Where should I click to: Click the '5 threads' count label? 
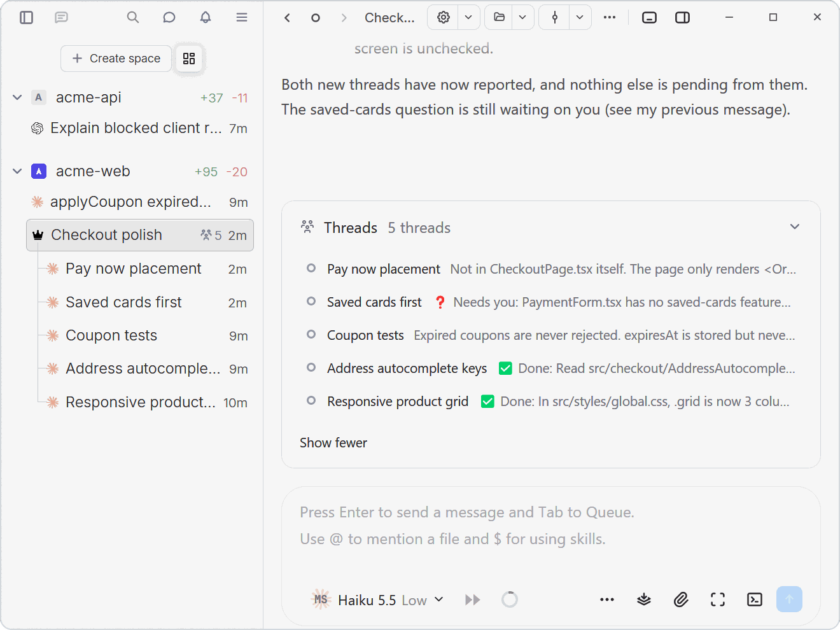tap(419, 228)
